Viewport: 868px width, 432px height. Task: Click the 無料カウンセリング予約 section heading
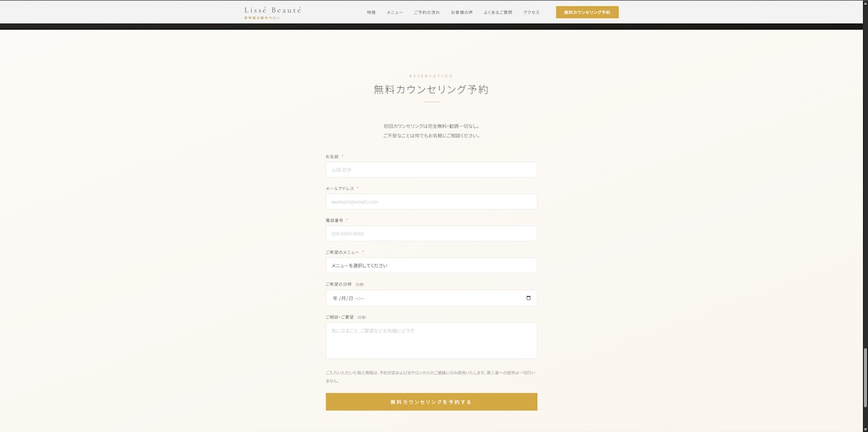coord(431,90)
